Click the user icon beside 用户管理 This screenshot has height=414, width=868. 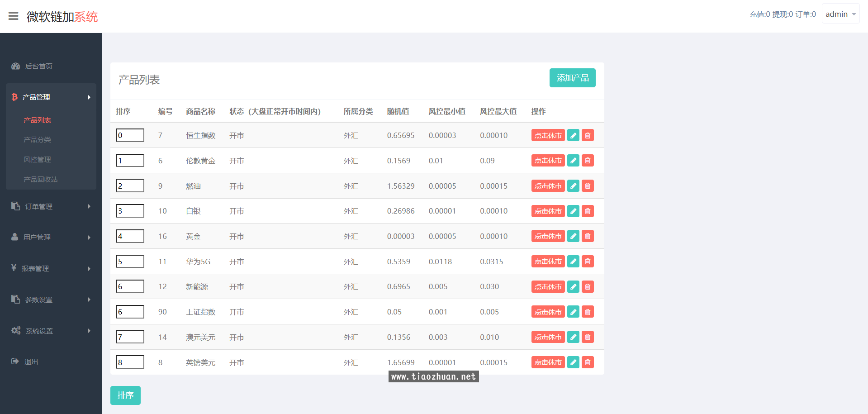tap(15, 237)
